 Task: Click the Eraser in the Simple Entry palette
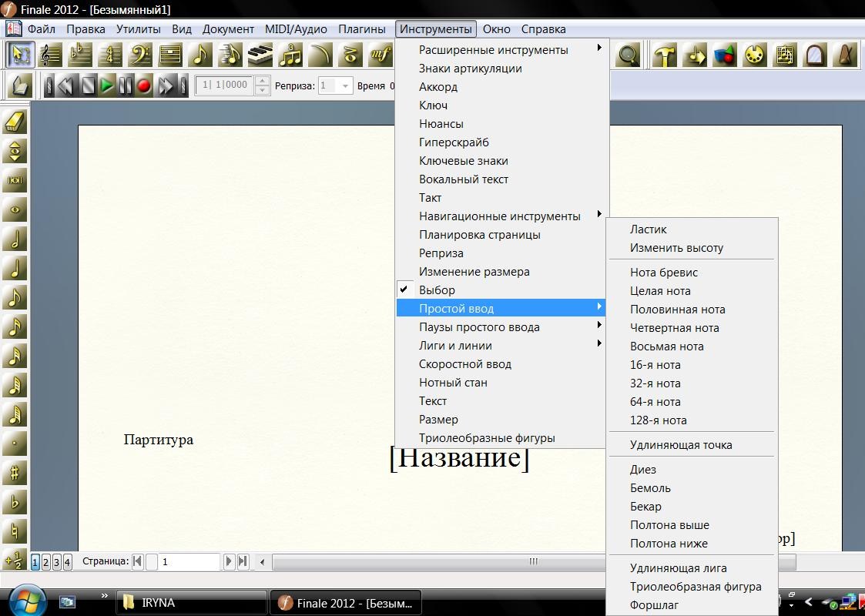coord(14,120)
